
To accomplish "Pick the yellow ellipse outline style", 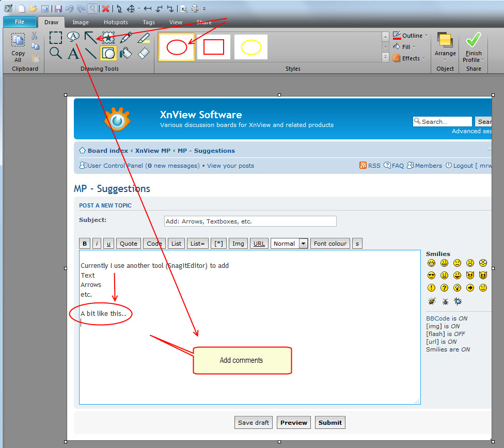I will point(251,47).
